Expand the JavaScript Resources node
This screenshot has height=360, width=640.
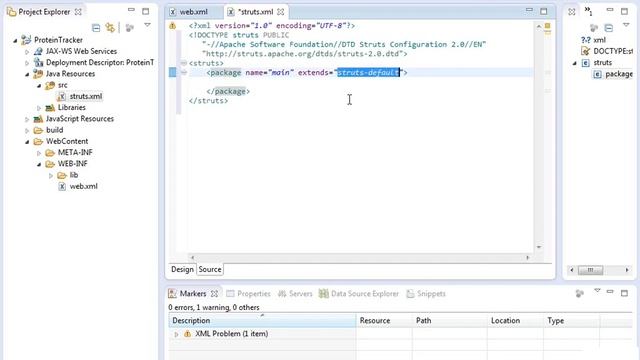(27, 119)
